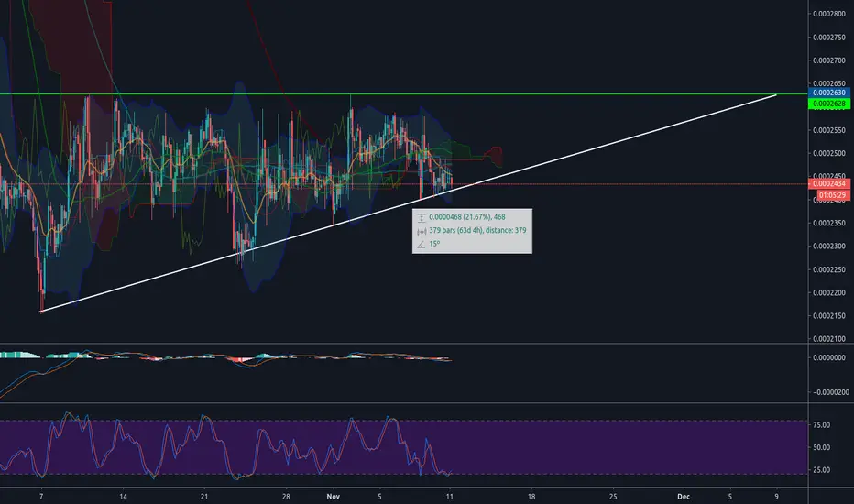The width and height of the screenshot is (854, 504).
Task: Click date 14 on the time axis
Action: (x=123, y=497)
